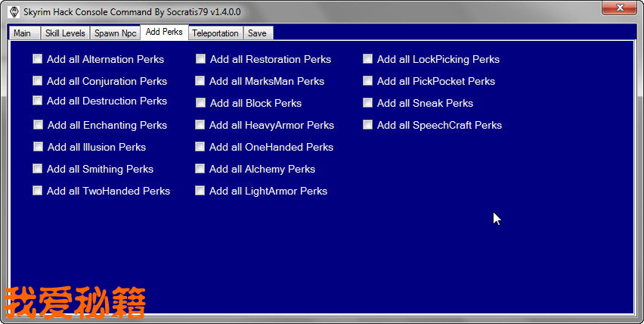
Task: Toggle Add all Alchemy Perks
Action: click(x=200, y=169)
